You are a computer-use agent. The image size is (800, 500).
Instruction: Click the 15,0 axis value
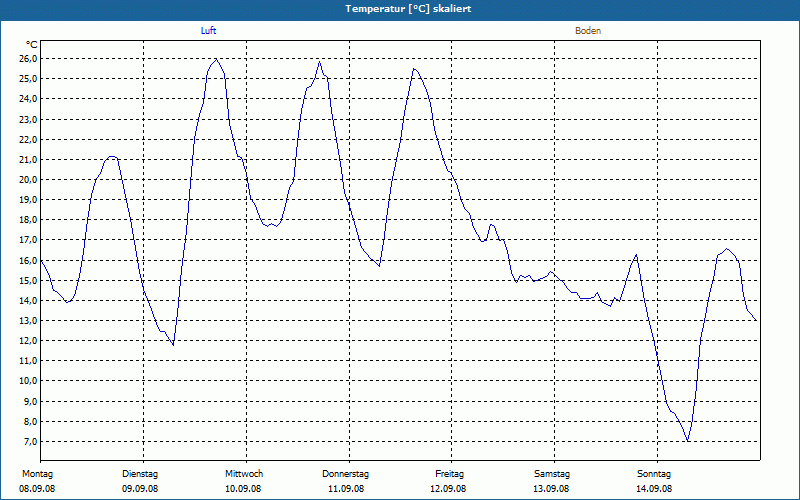tap(29, 280)
